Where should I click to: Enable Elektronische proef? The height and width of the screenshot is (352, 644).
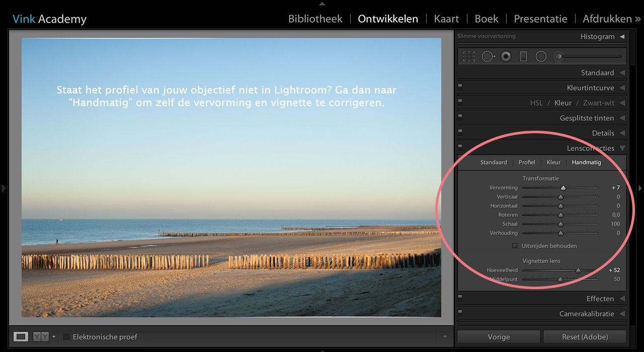coord(66,337)
